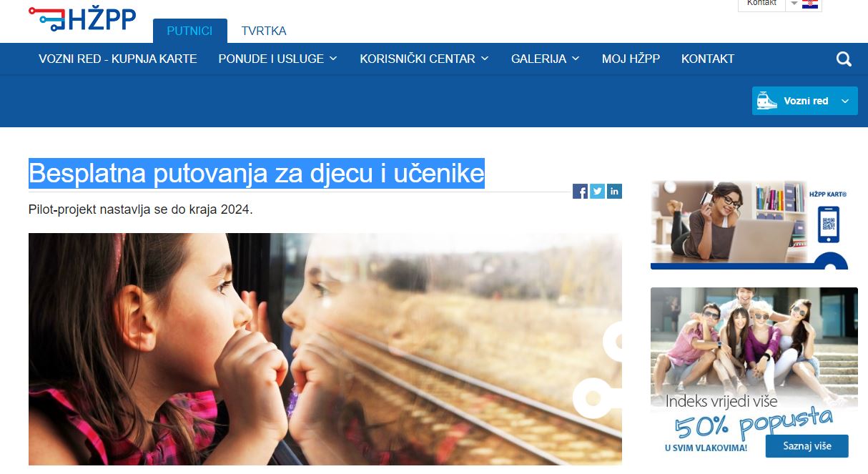Click the train icon in Vozni red

(767, 101)
